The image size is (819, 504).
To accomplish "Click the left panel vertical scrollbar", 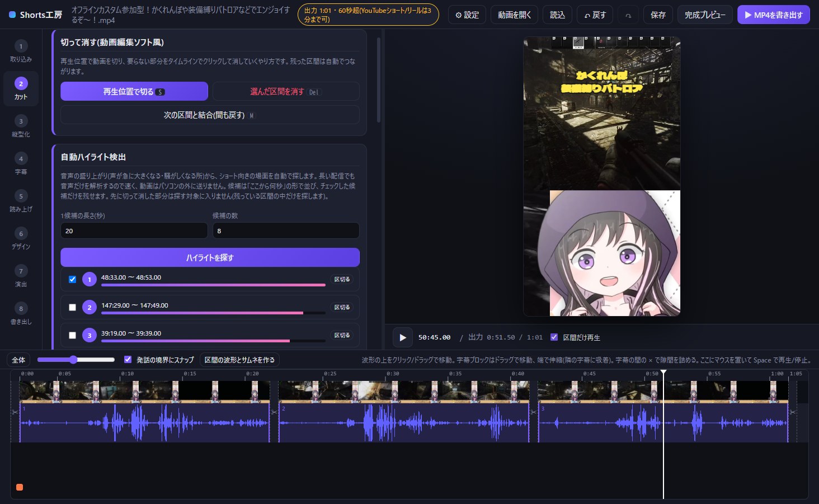I will pyautogui.click(x=379, y=80).
